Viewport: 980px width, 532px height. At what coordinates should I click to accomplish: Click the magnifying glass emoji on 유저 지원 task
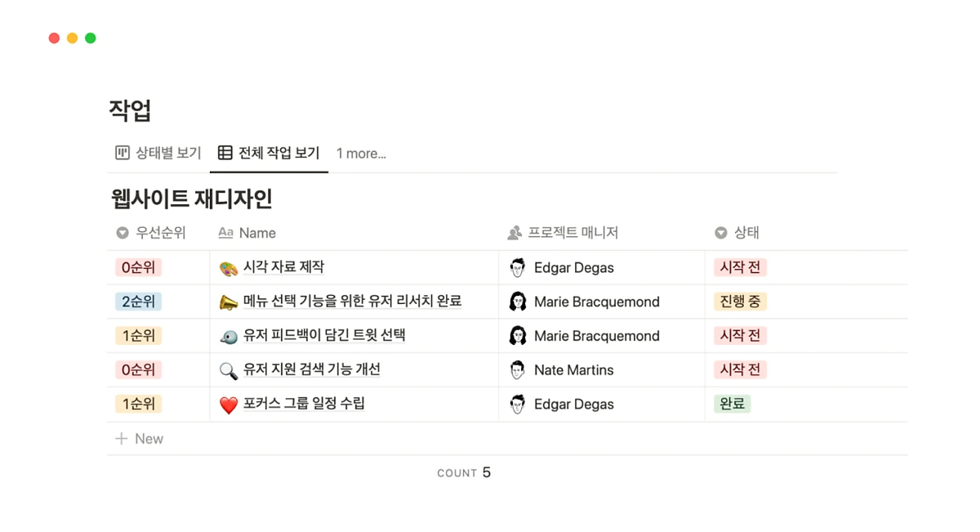click(x=229, y=369)
